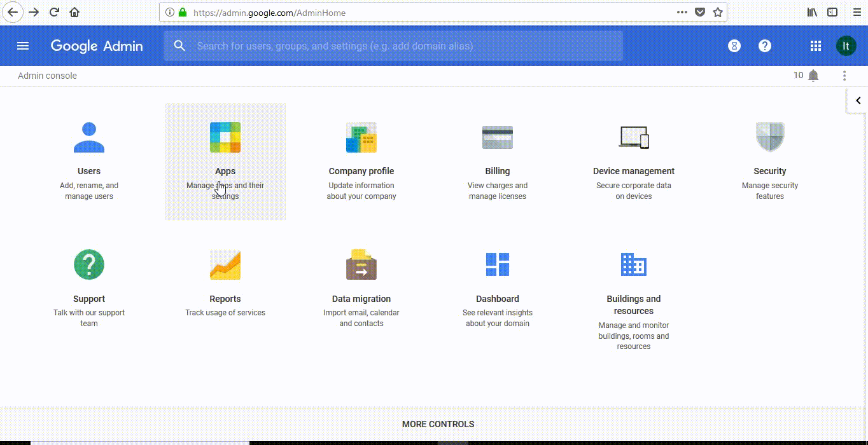Open the account avatar menu
The width and height of the screenshot is (868, 445).
click(x=846, y=46)
